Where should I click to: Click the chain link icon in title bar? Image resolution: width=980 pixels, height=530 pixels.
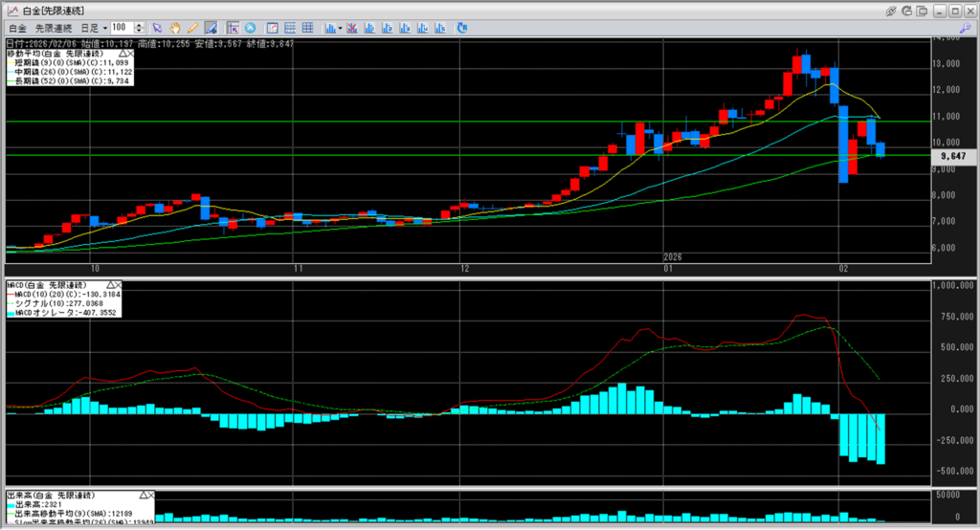tap(891, 10)
